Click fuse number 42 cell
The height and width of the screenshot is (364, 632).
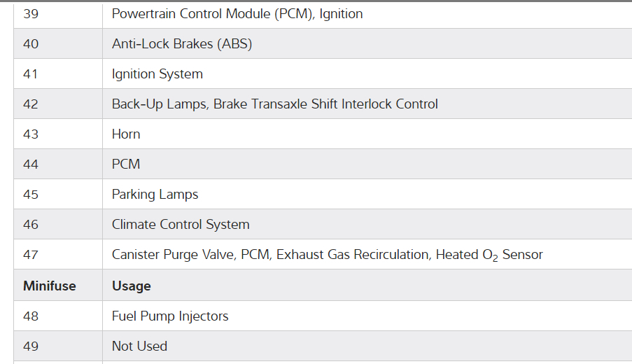31,104
